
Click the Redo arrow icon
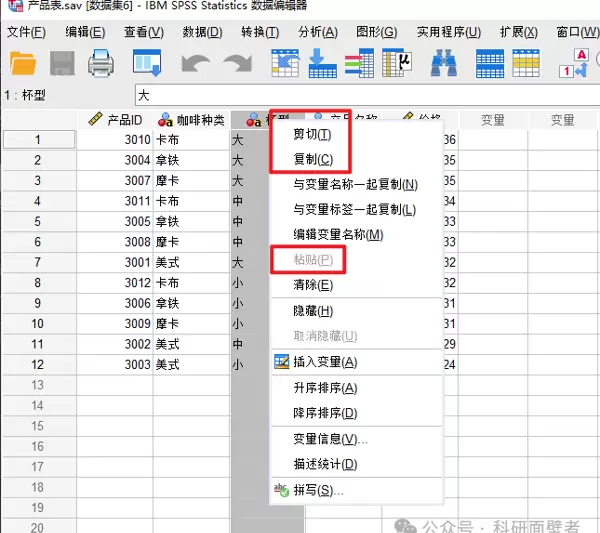pos(237,64)
